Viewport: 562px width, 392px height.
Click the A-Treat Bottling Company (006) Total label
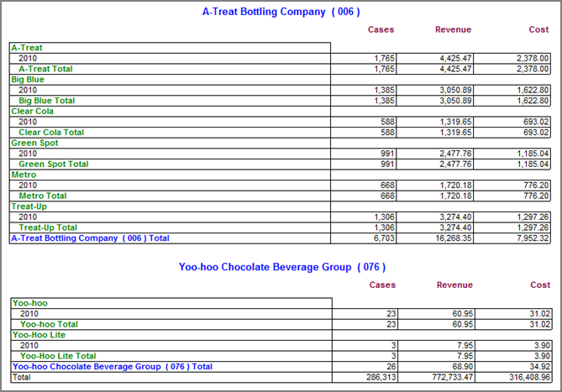[90, 238]
